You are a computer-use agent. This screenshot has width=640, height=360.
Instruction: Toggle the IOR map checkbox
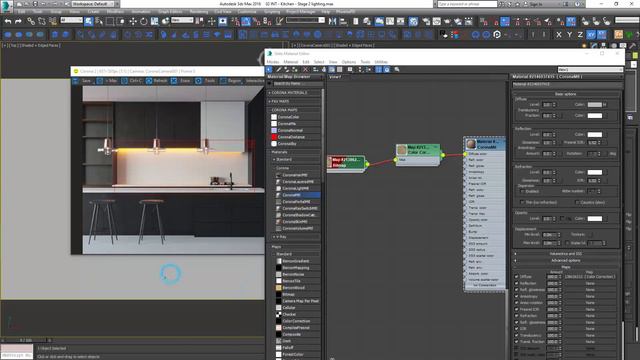(516, 329)
